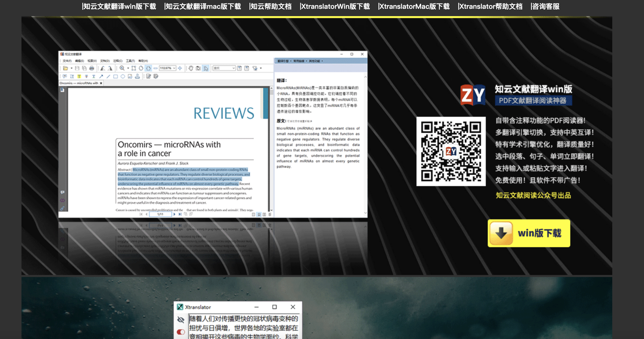
Task: Select the rectangle drawing tool icon
Action: [115, 76]
